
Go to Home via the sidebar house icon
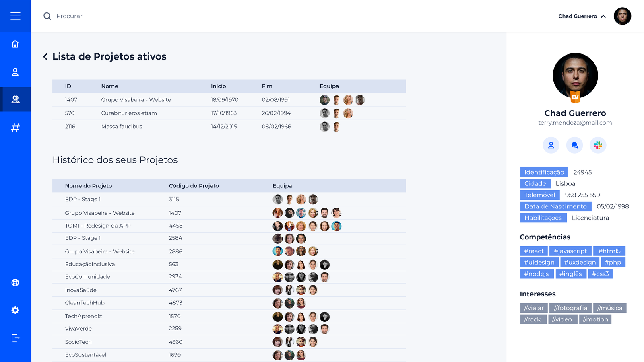pyautogui.click(x=15, y=44)
